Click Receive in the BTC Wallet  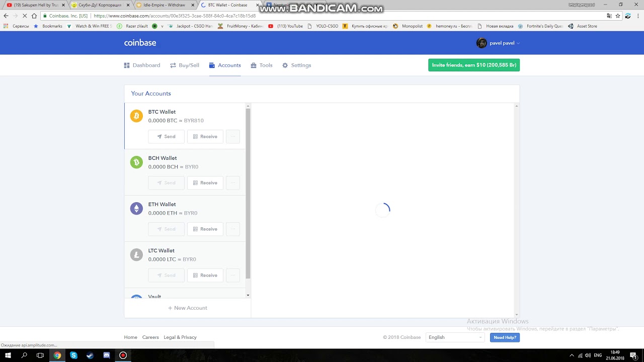(x=205, y=137)
